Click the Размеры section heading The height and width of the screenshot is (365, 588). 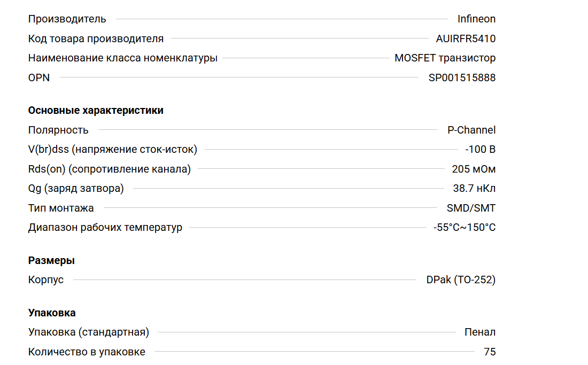[x=51, y=261]
